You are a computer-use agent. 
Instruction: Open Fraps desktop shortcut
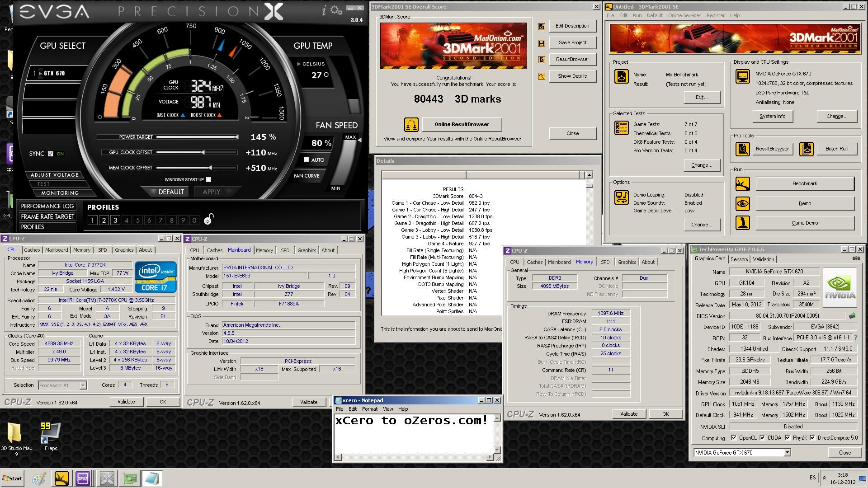[51, 436]
